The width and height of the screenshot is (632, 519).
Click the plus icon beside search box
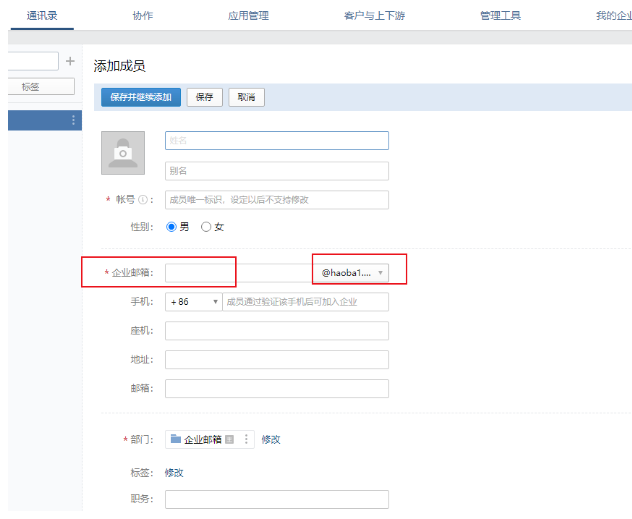click(70, 62)
